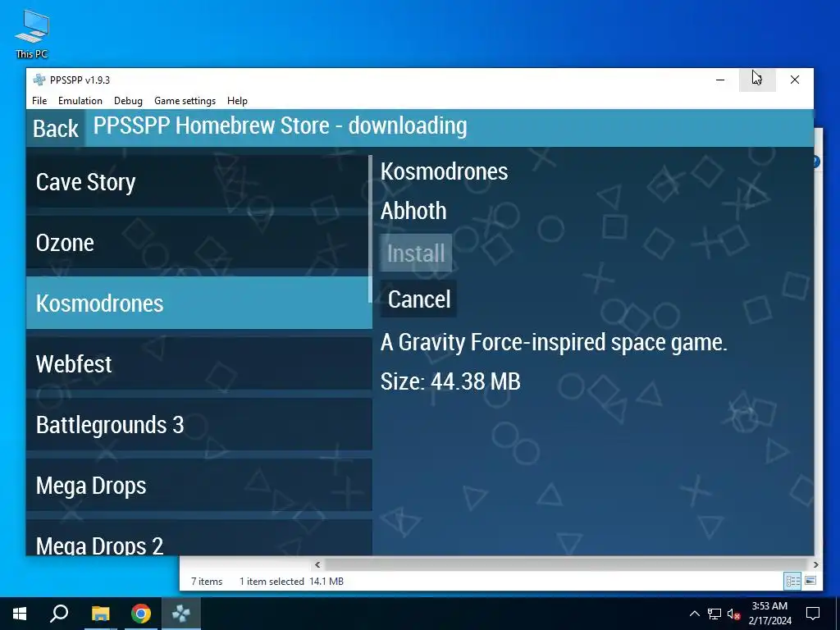The image size is (840, 630).
Task: Click the '7 items' status text
Action: pos(207,582)
